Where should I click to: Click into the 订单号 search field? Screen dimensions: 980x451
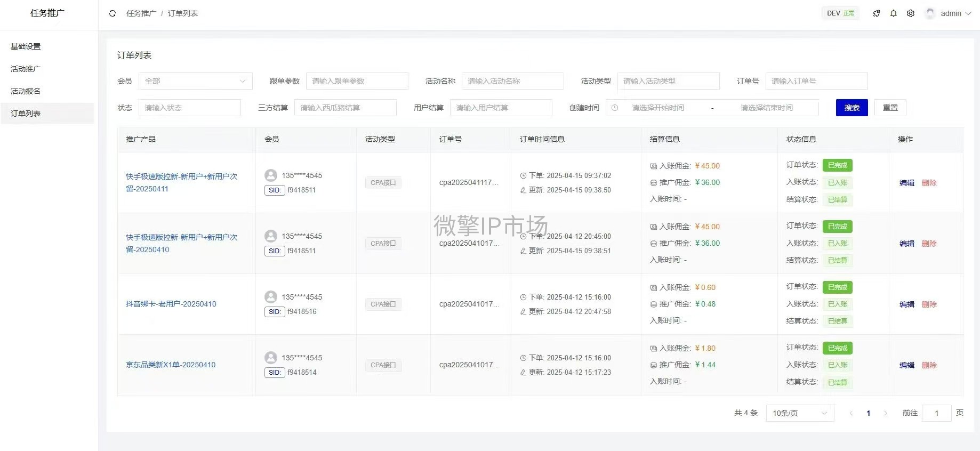tap(816, 81)
